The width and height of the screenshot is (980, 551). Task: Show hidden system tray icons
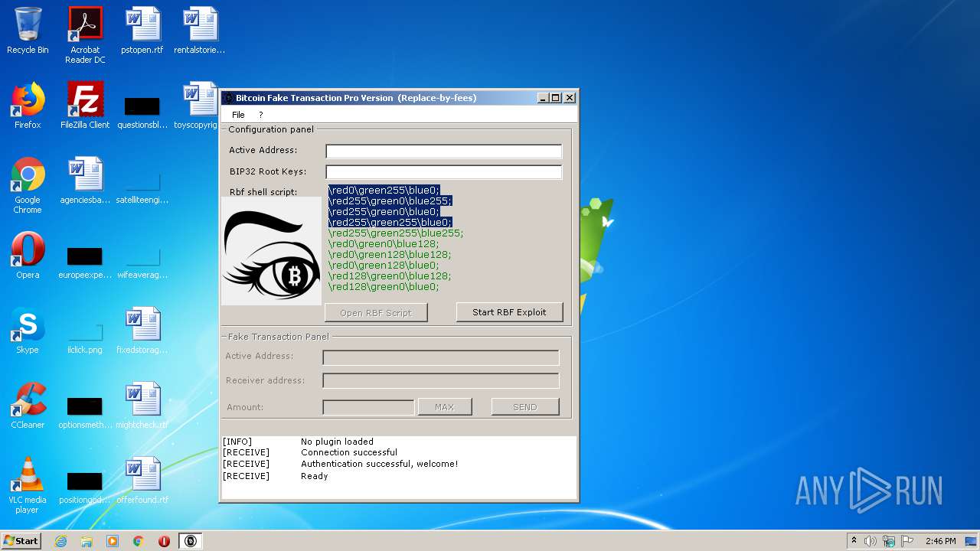click(x=854, y=541)
